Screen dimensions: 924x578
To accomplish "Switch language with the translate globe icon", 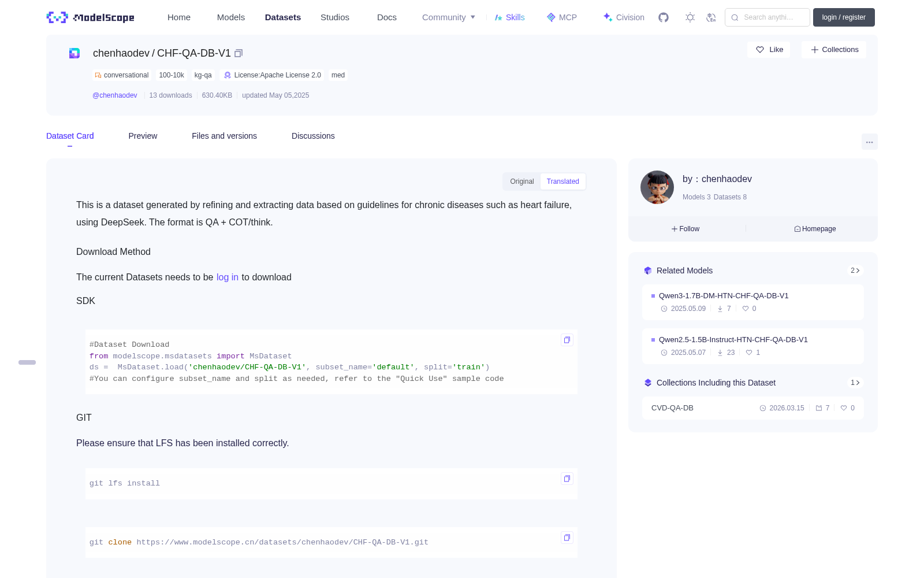I will 711,17.
